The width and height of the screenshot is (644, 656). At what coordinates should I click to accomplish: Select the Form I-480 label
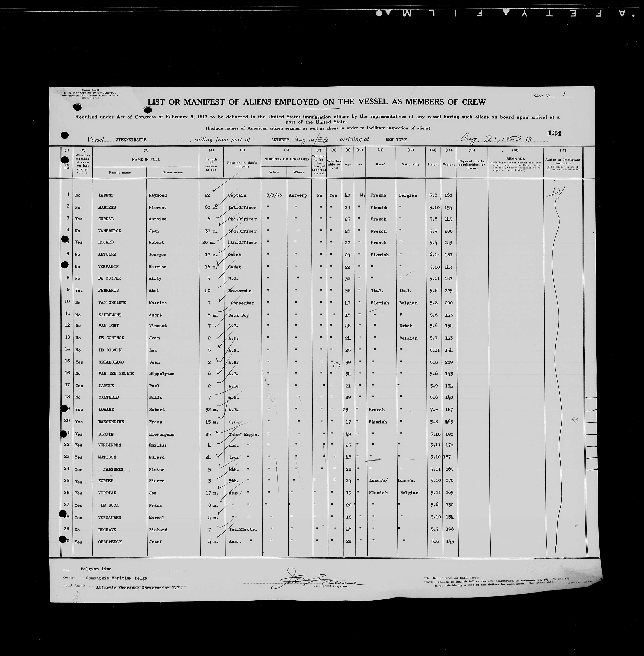90,90
